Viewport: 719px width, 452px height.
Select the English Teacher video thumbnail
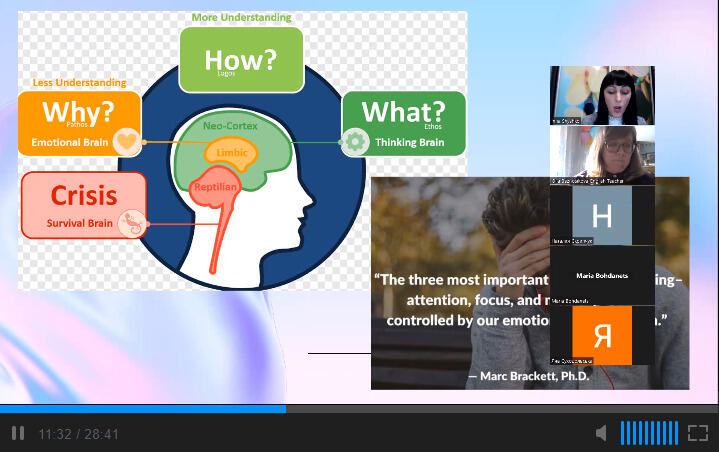602,155
